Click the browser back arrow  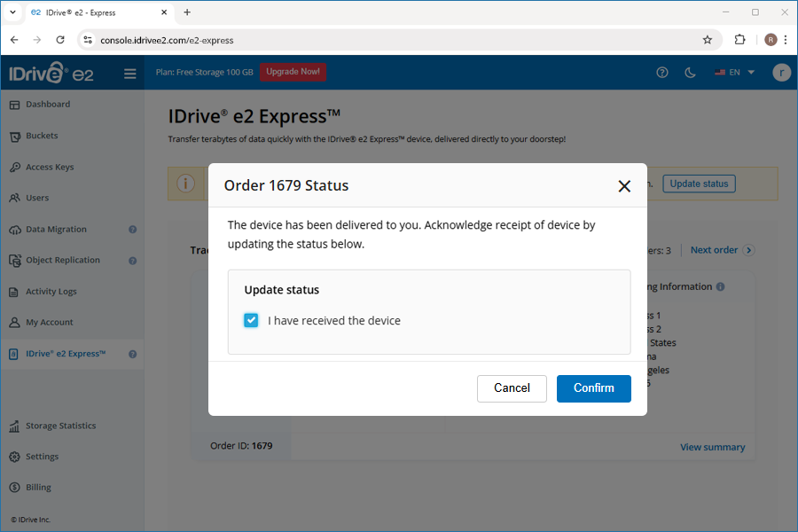coord(14,40)
